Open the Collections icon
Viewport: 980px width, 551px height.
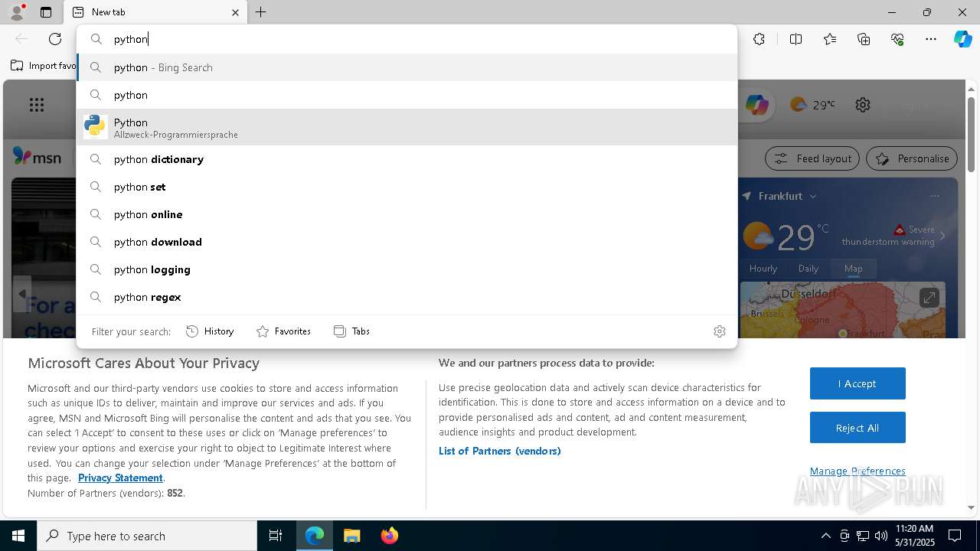pyautogui.click(x=864, y=39)
